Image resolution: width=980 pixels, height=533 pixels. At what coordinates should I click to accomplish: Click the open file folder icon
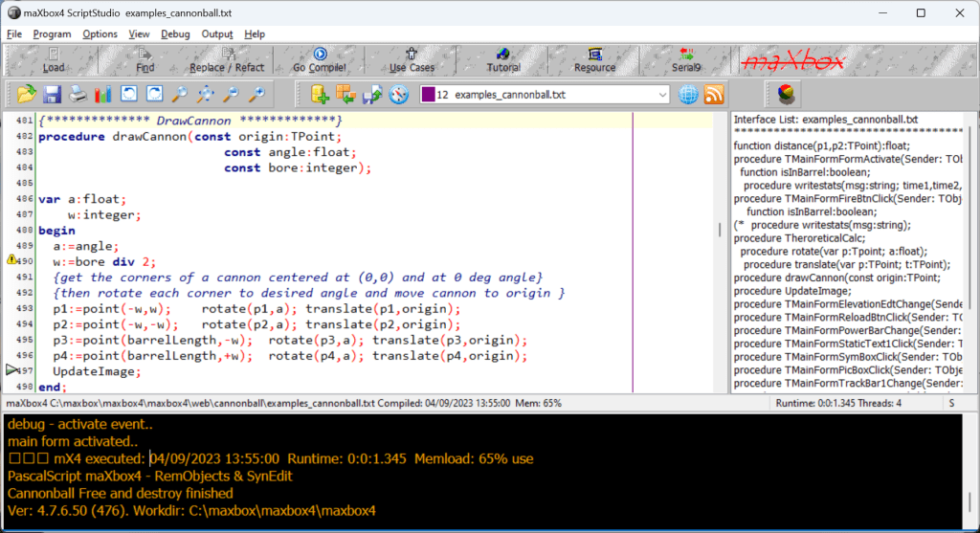coord(26,94)
